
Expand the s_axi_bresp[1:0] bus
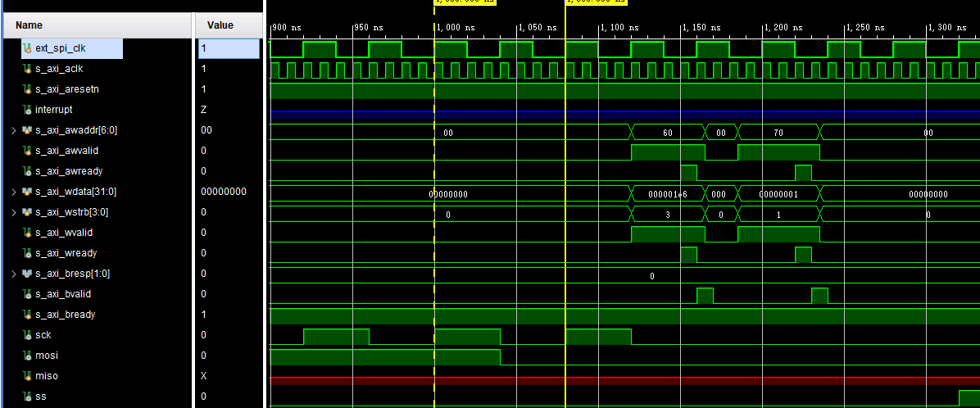pos(14,274)
